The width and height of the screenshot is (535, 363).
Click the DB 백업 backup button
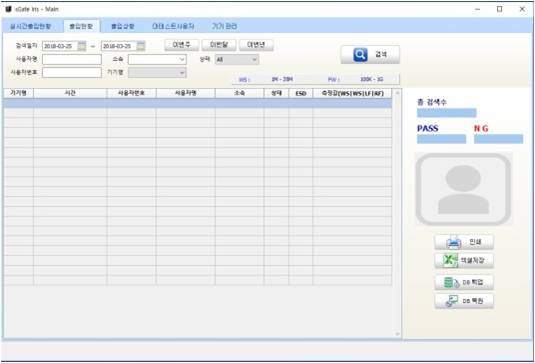point(464,282)
